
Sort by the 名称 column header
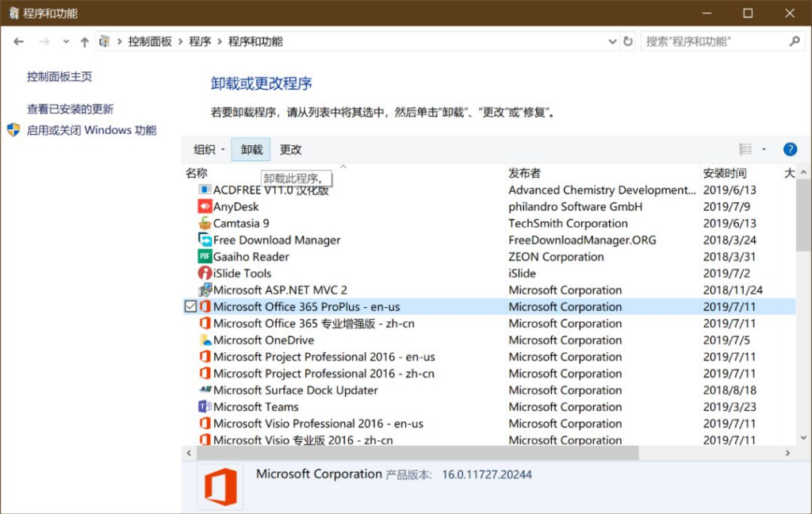pyautogui.click(x=197, y=173)
